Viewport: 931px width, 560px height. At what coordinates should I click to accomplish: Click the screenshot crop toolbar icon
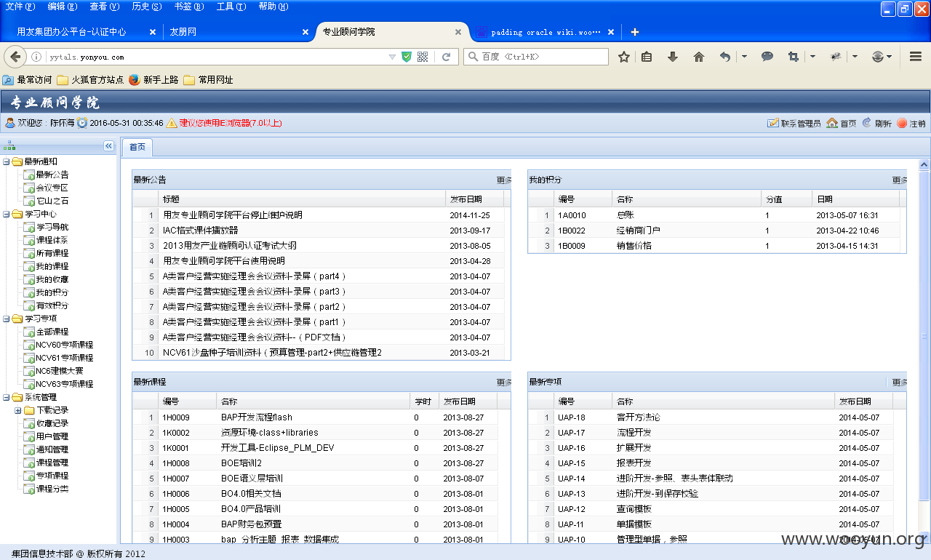(794, 57)
